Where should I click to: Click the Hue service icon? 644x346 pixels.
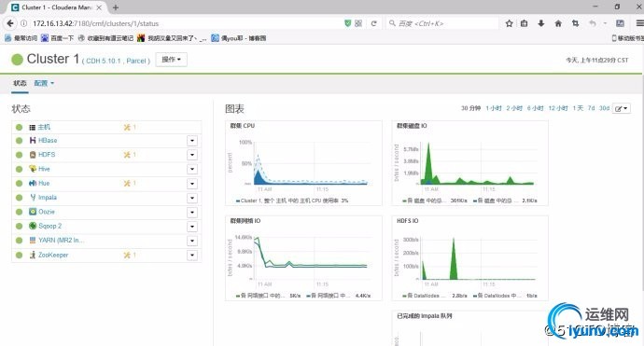point(33,183)
